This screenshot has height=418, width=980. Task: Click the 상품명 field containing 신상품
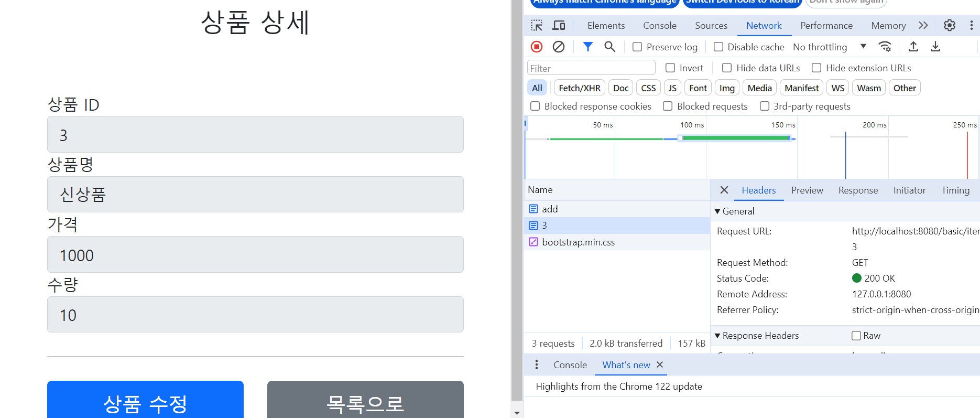click(x=255, y=195)
